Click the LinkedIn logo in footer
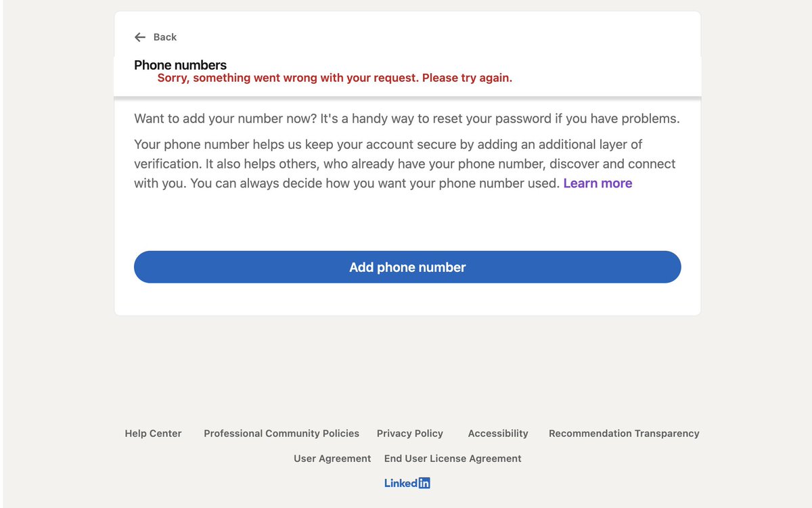The width and height of the screenshot is (812, 508). click(x=407, y=483)
